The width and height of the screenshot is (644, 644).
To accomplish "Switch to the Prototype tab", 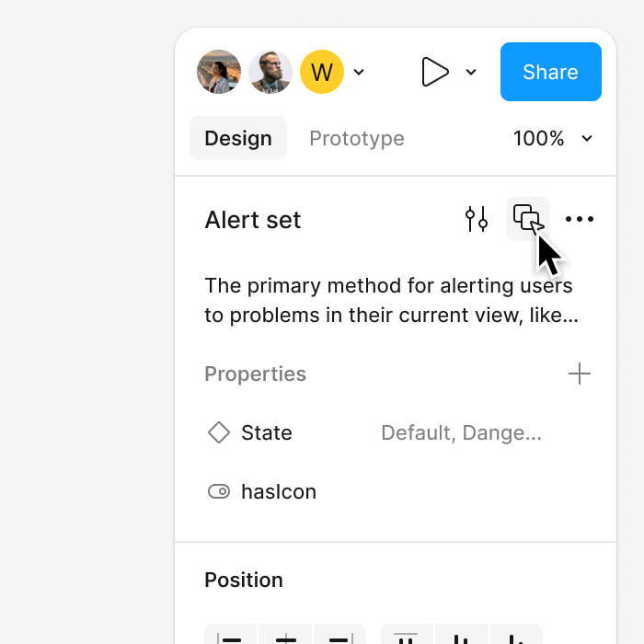I will (x=357, y=138).
